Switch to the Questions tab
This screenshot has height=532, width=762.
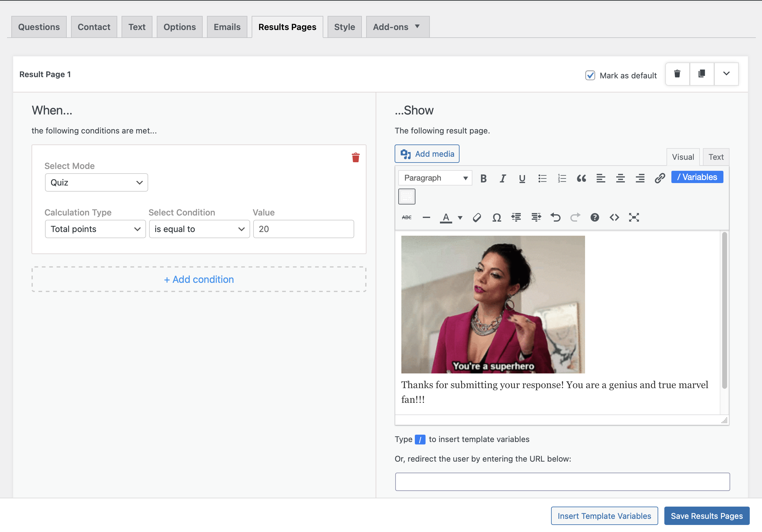click(x=39, y=26)
